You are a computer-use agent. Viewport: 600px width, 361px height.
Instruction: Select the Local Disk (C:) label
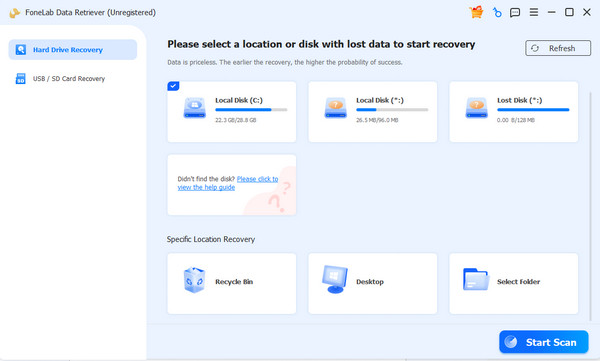(239, 100)
